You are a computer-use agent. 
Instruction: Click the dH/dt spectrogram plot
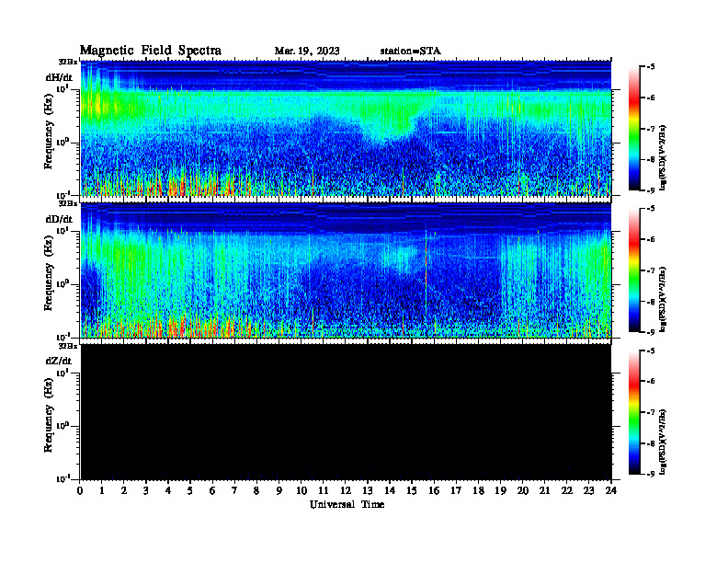click(x=346, y=128)
